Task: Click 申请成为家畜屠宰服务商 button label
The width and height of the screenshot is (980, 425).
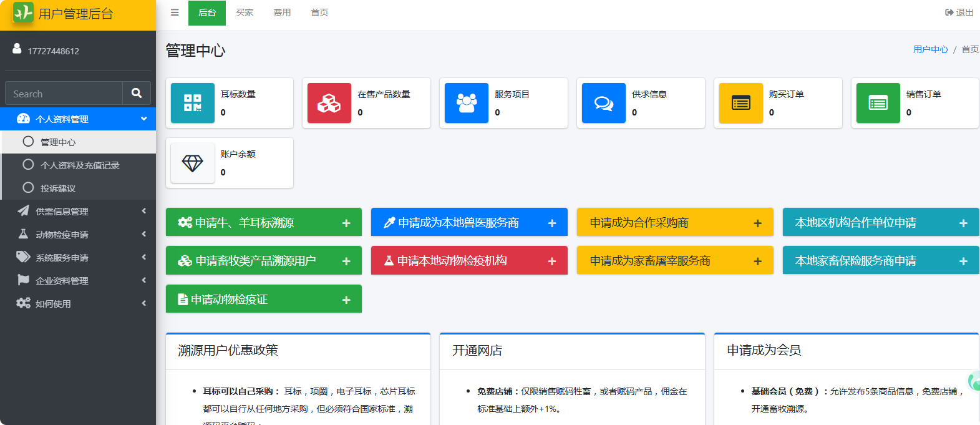Action: click(650, 261)
